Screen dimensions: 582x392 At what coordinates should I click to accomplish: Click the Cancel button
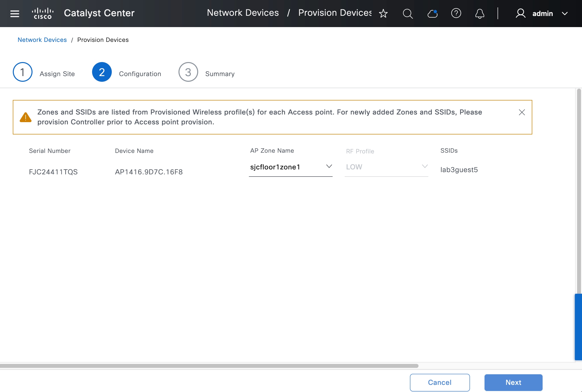click(x=439, y=382)
